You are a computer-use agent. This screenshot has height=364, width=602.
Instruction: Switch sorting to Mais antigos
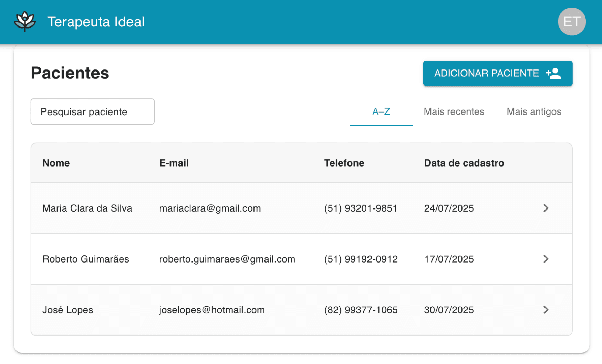(534, 111)
